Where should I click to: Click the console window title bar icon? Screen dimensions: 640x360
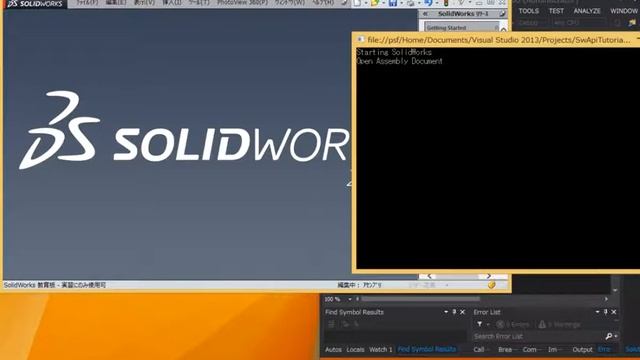(x=360, y=40)
